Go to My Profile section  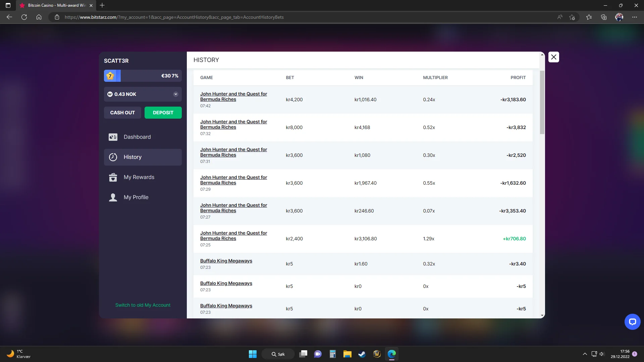143,197
